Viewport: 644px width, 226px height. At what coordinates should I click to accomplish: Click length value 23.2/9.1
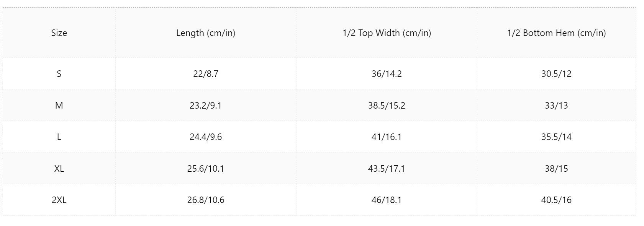pyautogui.click(x=206, y=106)
